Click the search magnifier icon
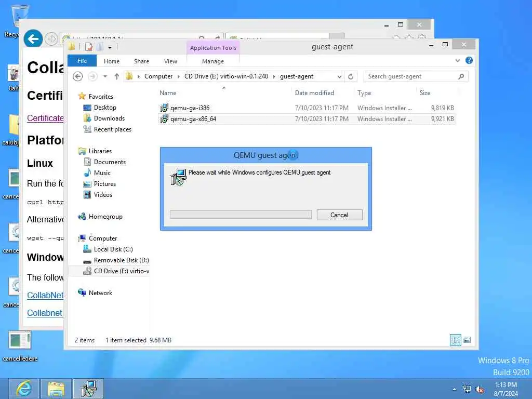This screenshot has width=532, height=399. [461, 76]
